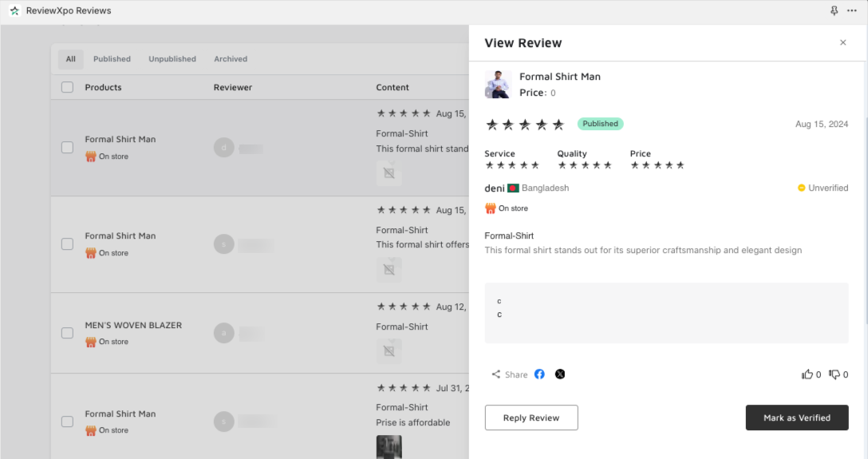Click store icon in second Formal Shirt Man row
This screenshot has width=868, height=459.
pyautogui.click(x=91, y=253)
